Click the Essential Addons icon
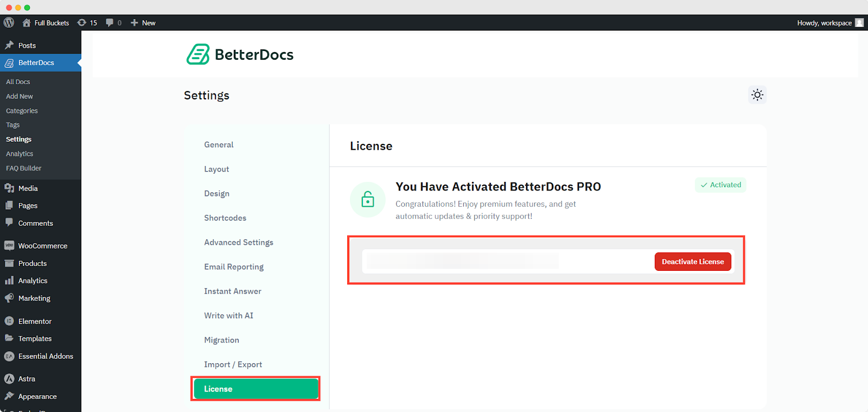 (x=9, y=357)
